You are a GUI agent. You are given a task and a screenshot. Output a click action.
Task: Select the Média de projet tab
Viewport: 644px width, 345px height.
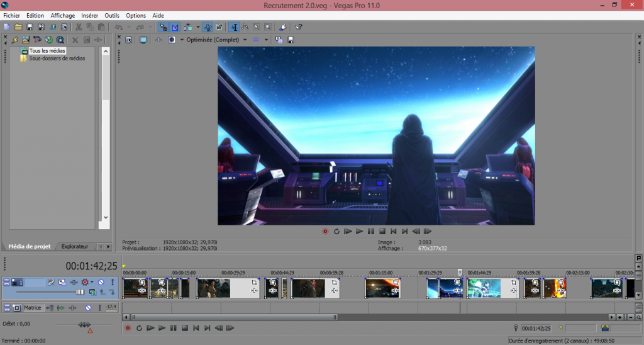pyautogui.click(x=30, y=246)
